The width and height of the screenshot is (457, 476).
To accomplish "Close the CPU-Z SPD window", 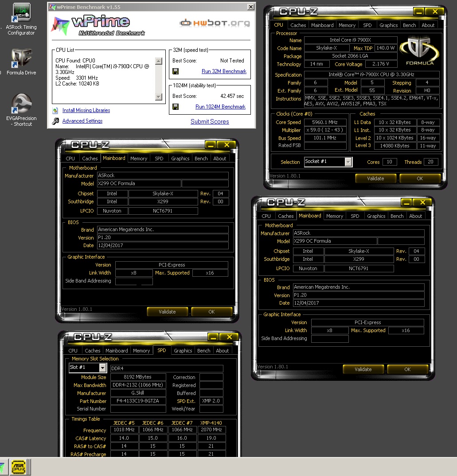I will pyautogui.click(x=230, y=337).
